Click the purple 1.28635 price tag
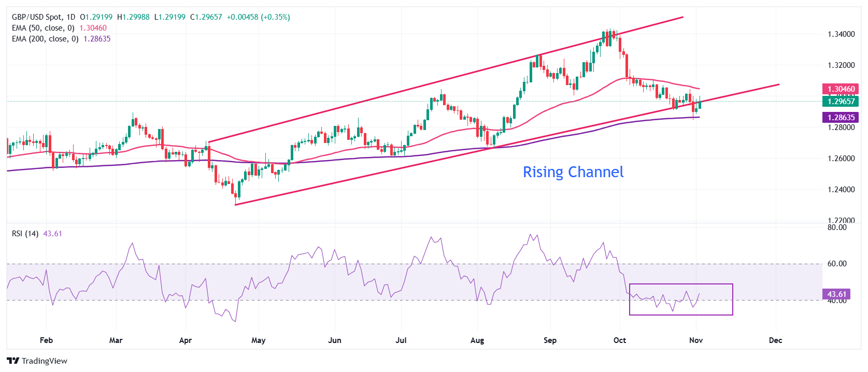Screen dimensions: 868x372 click(840, 118)
